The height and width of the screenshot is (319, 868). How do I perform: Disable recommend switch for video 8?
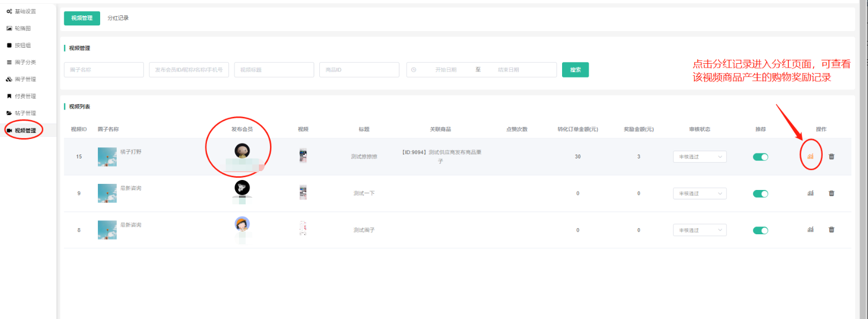click(760, 230)
